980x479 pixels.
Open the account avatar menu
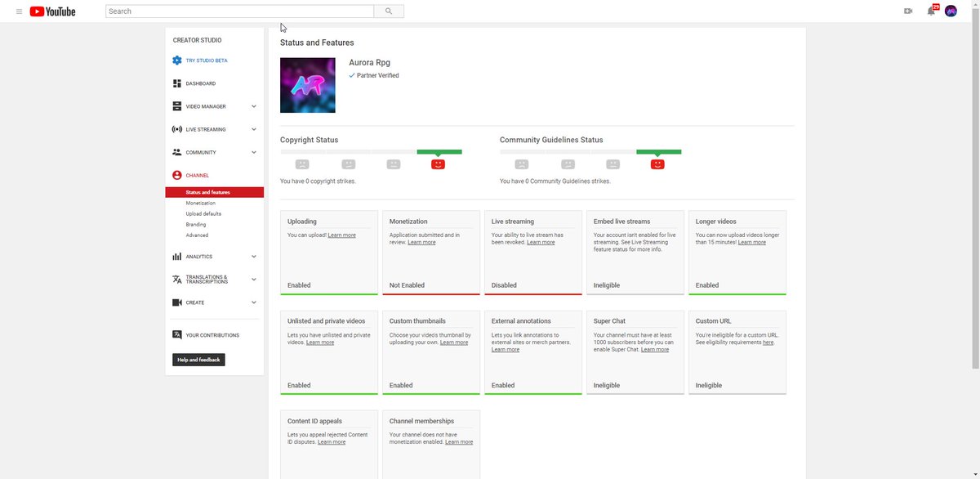[951, 11]
